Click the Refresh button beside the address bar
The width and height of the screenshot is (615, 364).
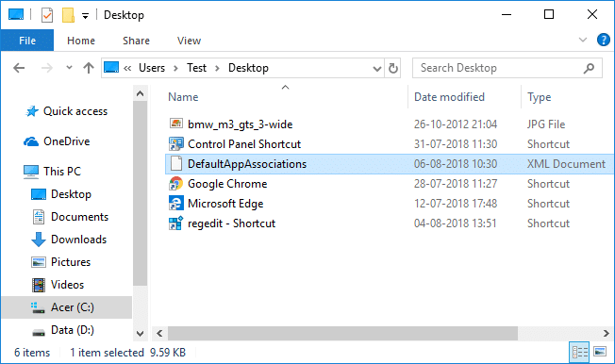coord(393,68)
